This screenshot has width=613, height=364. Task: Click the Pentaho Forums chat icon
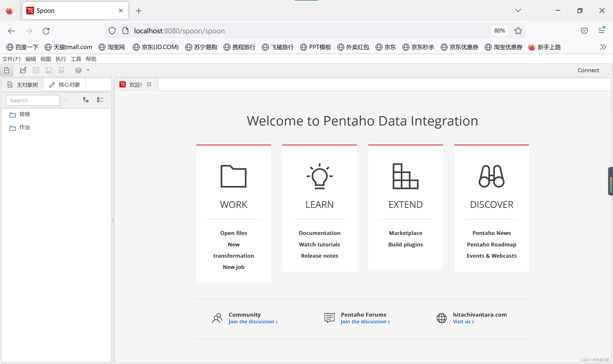click(329, 318)
